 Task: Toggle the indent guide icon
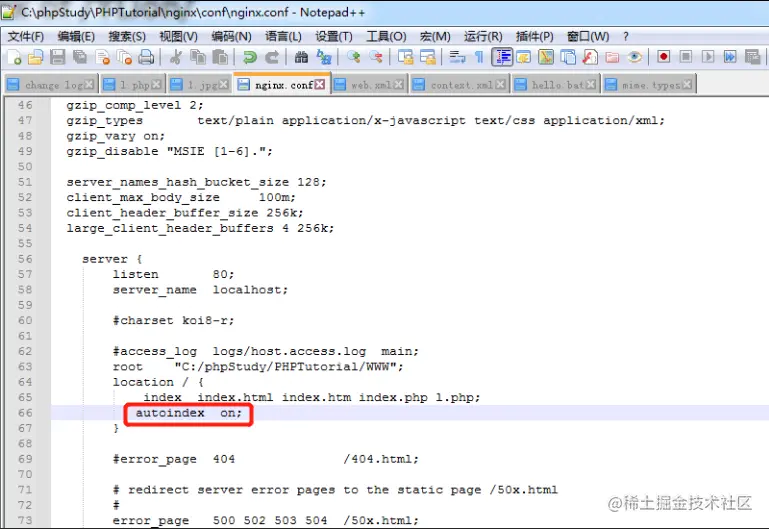(502, 57)
